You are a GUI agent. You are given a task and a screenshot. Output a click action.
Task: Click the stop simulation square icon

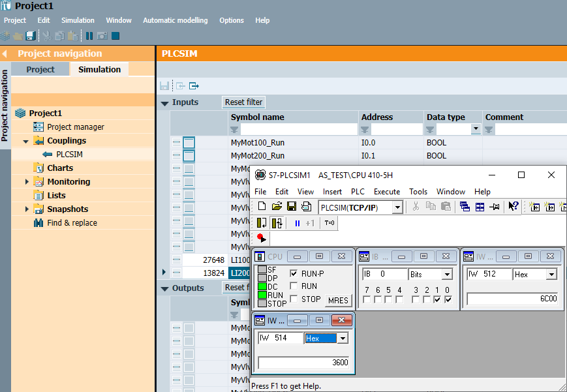point(115,37)
